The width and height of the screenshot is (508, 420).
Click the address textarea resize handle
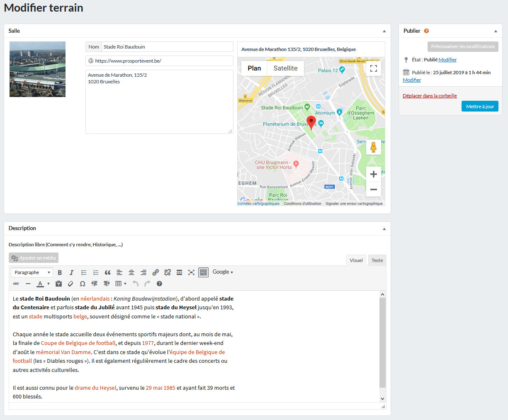[x=230, y=131]
